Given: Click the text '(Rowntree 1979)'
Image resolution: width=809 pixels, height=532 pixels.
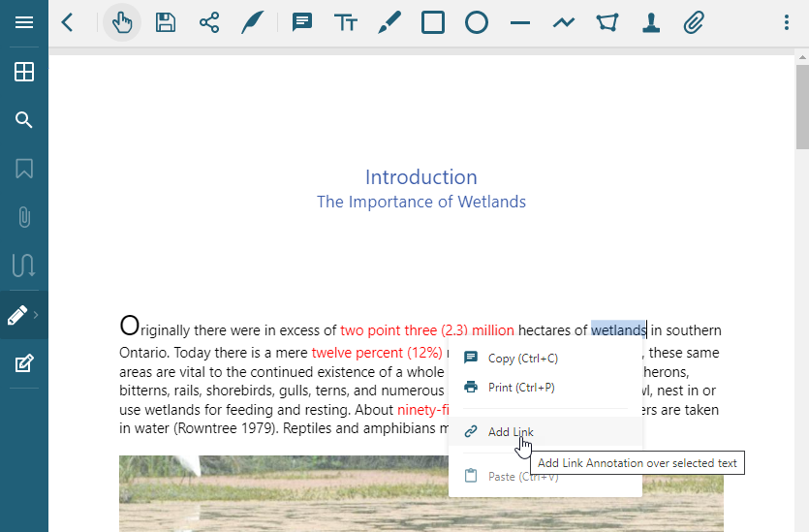Looking at the screenshot, I should coord(226,429).
